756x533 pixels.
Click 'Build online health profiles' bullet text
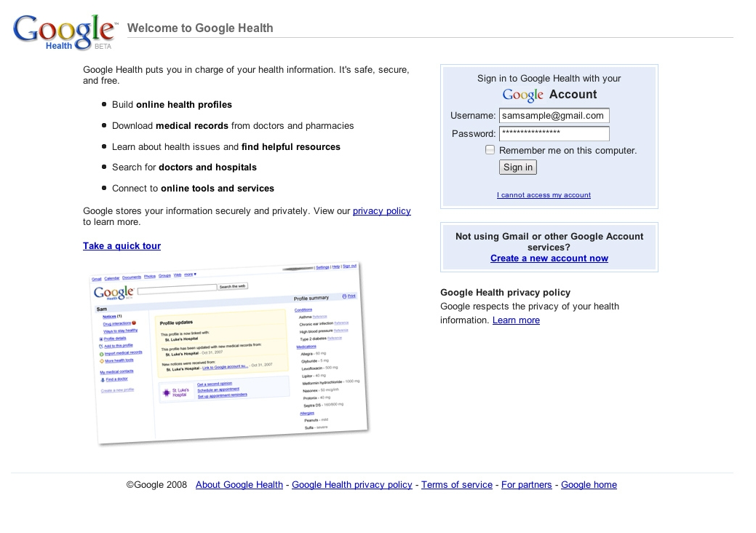point(172,105)
